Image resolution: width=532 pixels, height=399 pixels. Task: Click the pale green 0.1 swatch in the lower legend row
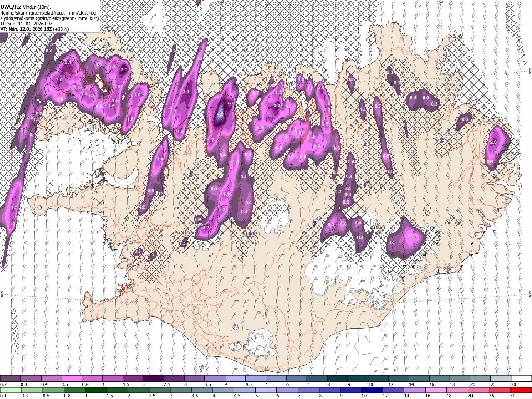10,390
